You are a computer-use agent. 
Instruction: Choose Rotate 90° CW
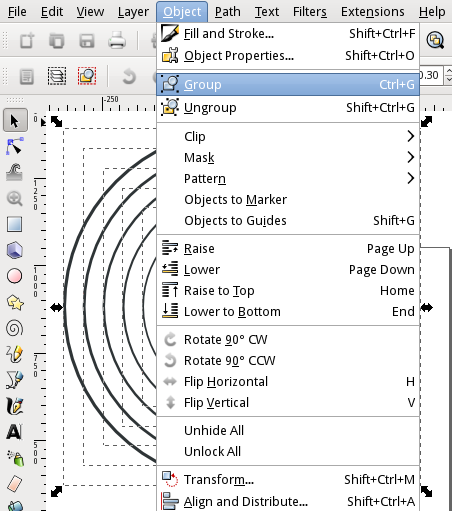click(288, 339)
